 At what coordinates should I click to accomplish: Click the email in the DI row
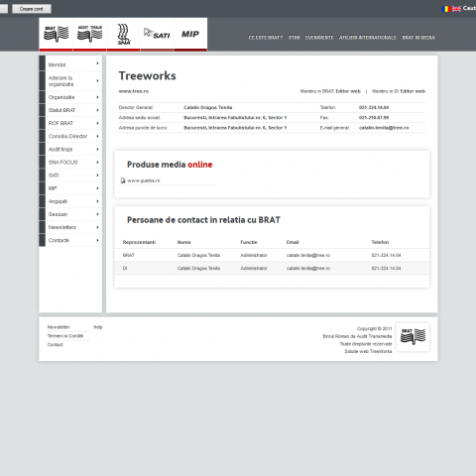pyautogui.click(x=308, y=269)
